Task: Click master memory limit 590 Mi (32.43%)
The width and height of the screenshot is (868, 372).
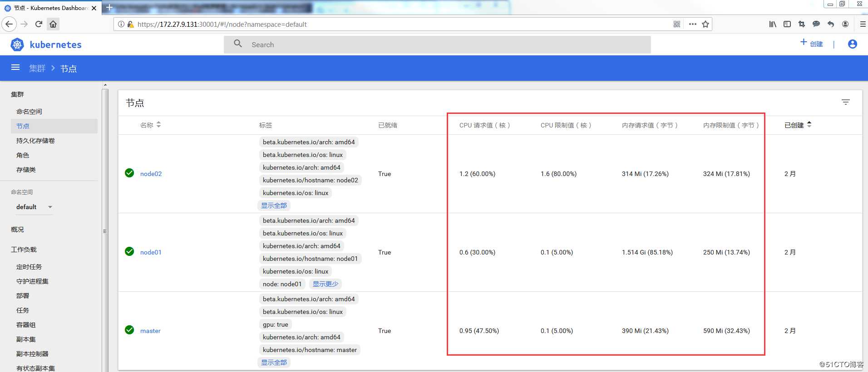Action: pyautogui.click(x=726, y=331)
